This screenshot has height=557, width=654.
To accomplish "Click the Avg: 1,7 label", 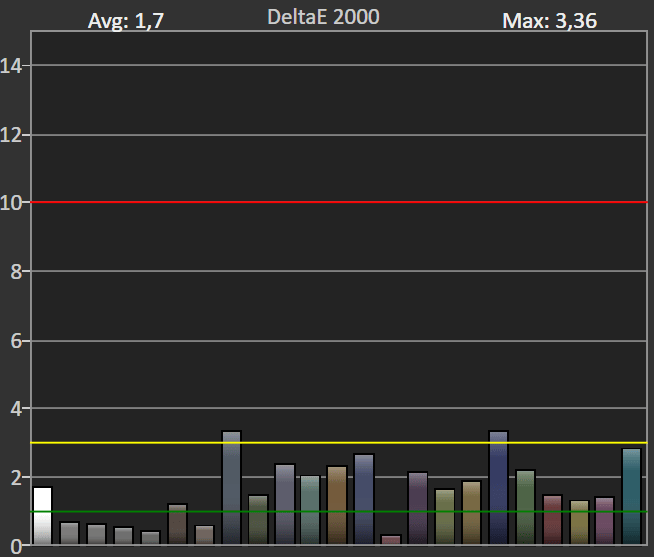I will click(126, 21).
